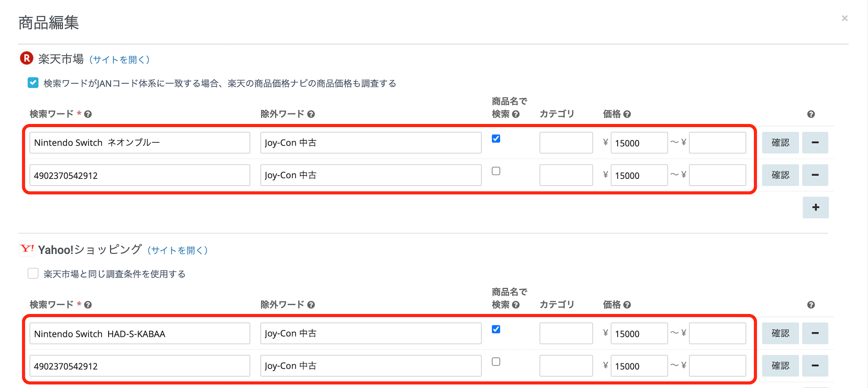Remove the Rakuten Nintendo Switch ネオンブルー row
868x388 pixels.
coord(815,142)
